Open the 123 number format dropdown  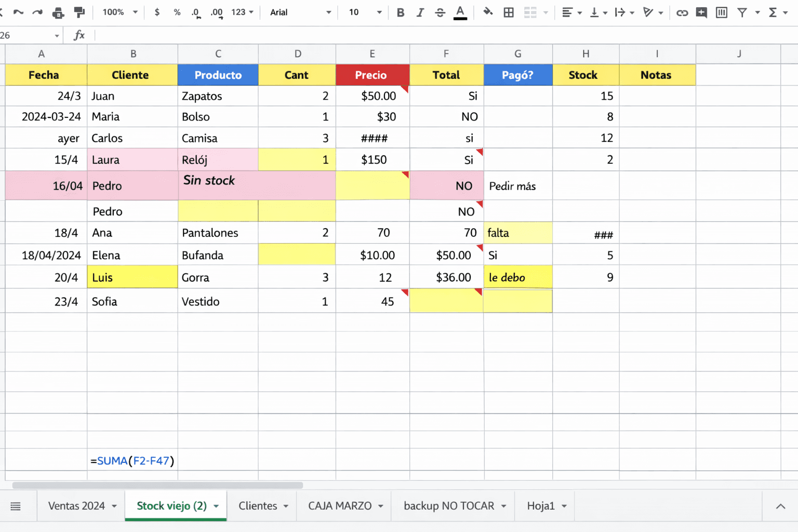click(x=242, y=12)
